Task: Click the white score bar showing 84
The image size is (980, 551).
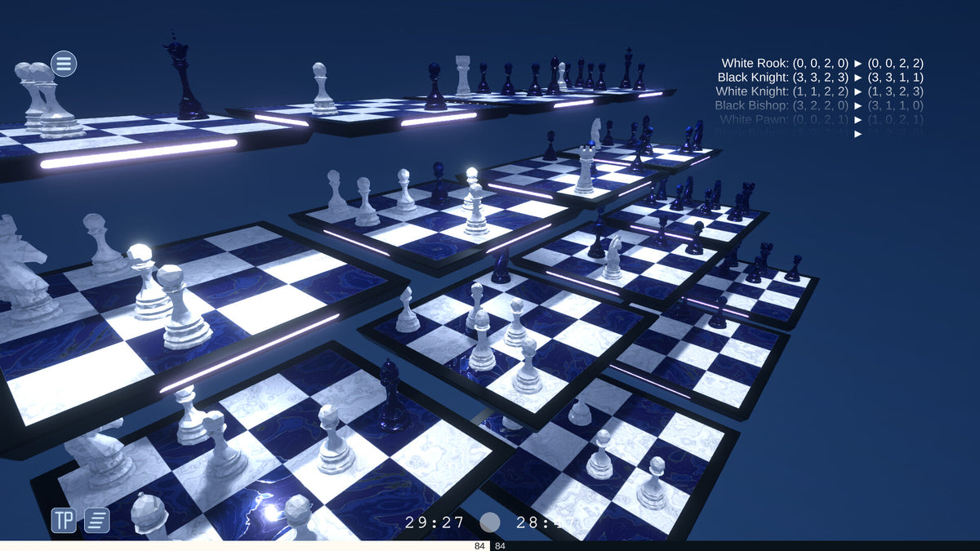Action: point(245,545)
